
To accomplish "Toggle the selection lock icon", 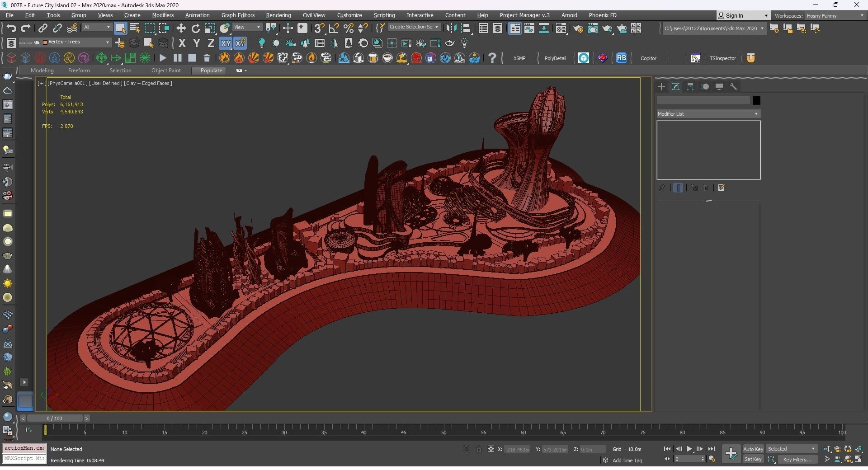I will coord(478,449).
